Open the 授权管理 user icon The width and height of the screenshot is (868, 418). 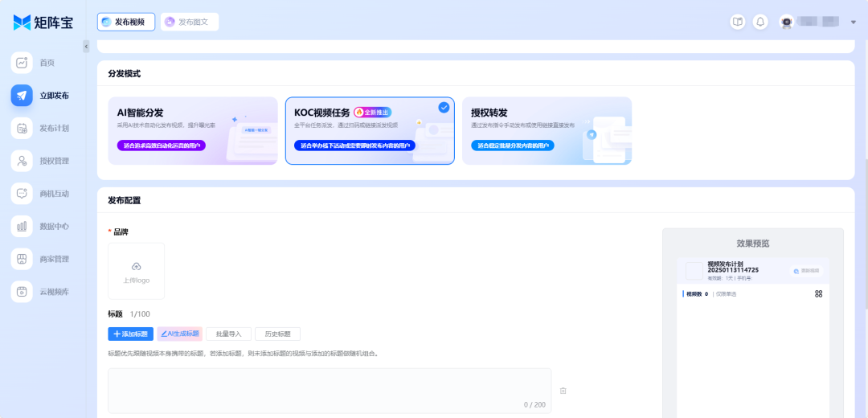coord(22,161)
